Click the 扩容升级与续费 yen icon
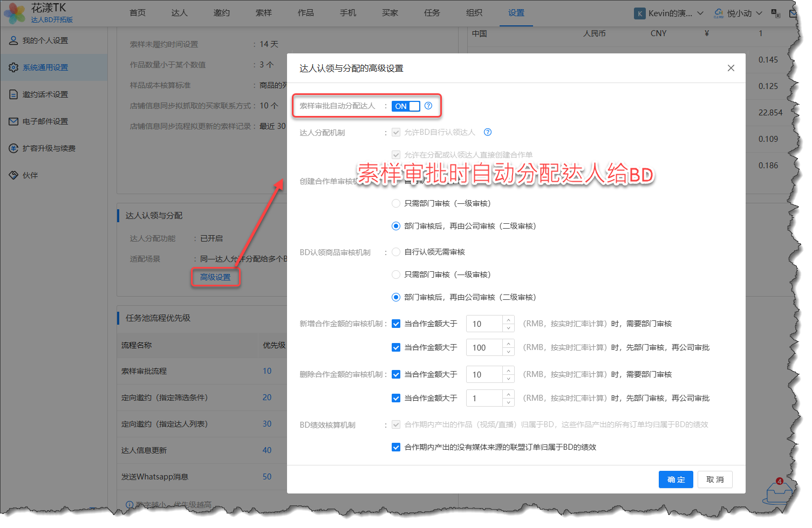 [13, 148]
